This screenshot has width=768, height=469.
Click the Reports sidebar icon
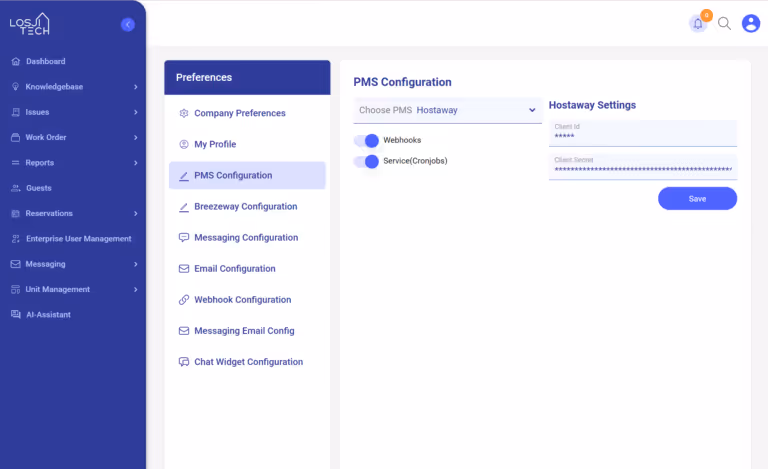coord(16,163)
